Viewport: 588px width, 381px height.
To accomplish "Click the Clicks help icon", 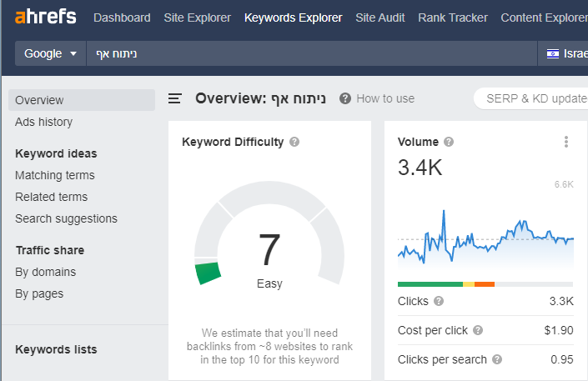I will coord(439,301).
